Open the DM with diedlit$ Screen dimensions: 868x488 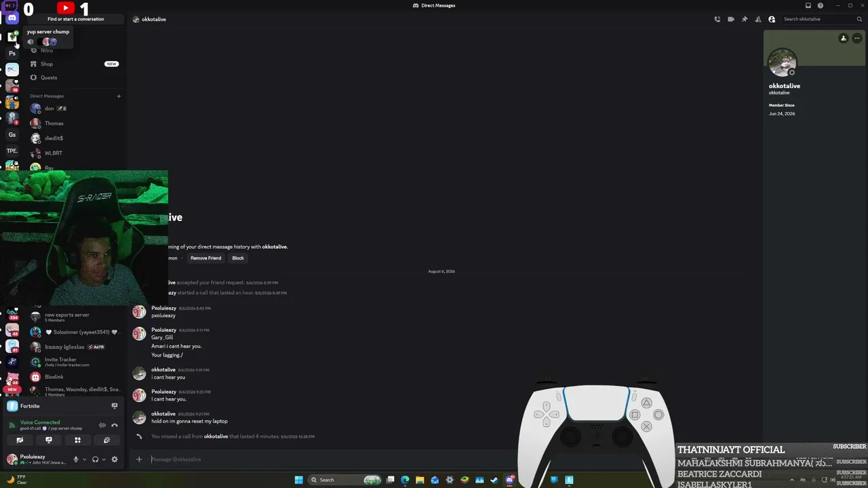[76, 138]
